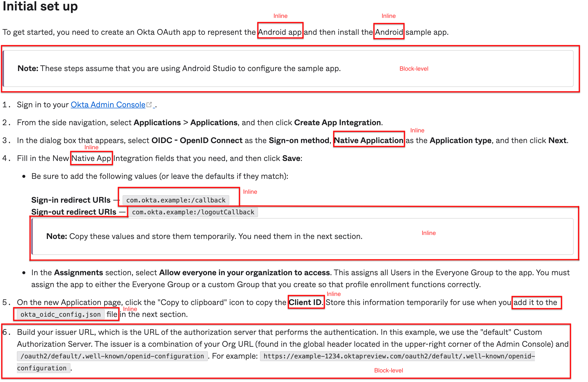Screen dimensions: 588x382
Task: Click the com.okta.example:/logoutCallback code snippet
Action: [193, 212]
